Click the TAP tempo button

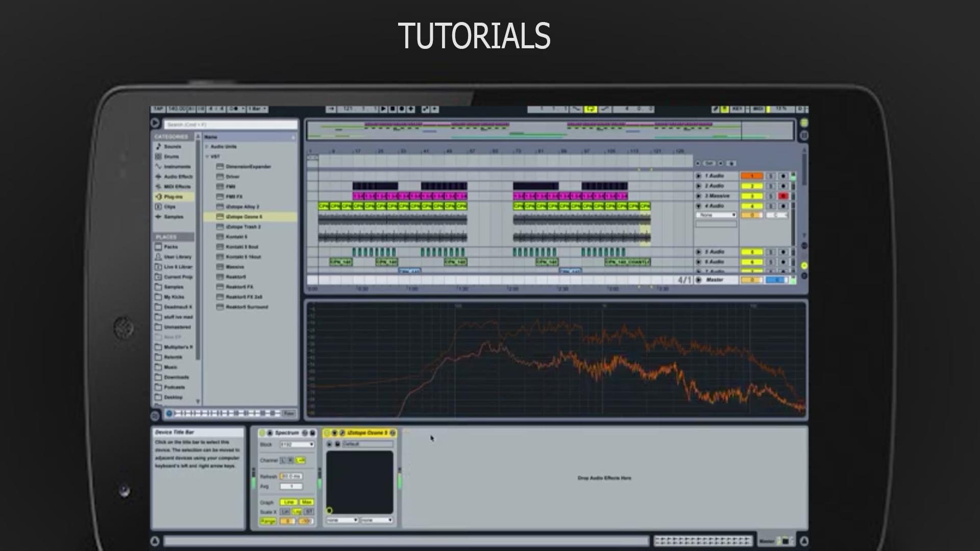click(158, 109)
